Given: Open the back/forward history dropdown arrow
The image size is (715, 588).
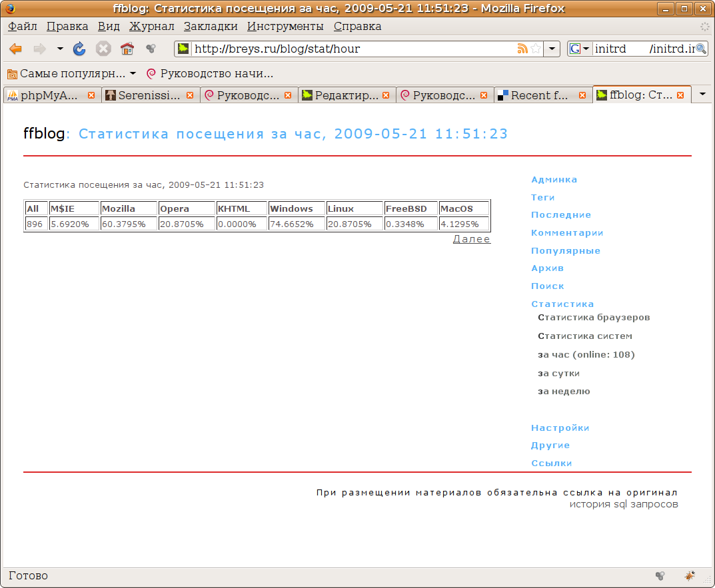Looking at the screenshot, I should [60, 49].
